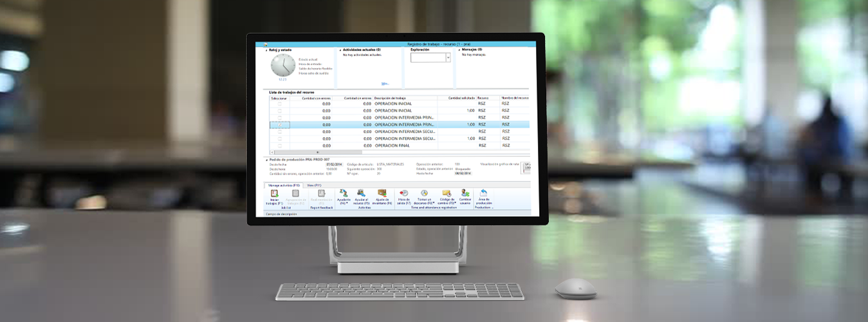Click the link under Actividades actuales
Screen dimensions: 868x322
tap(385, 84)
